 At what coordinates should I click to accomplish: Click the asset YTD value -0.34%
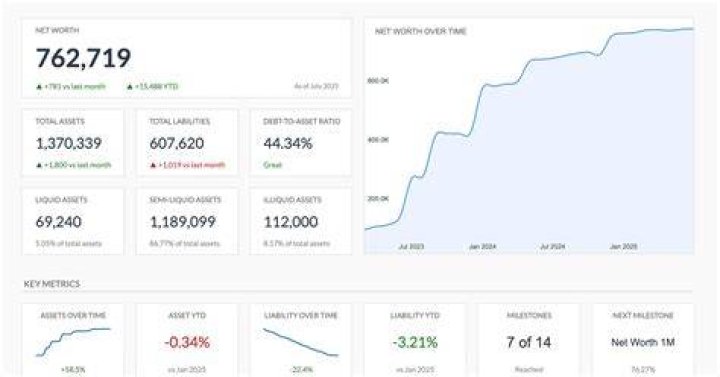click(187, 342)
